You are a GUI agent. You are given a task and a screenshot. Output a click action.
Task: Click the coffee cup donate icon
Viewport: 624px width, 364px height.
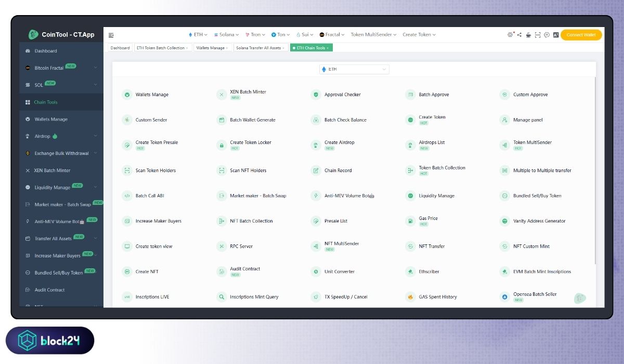point(528,35)
